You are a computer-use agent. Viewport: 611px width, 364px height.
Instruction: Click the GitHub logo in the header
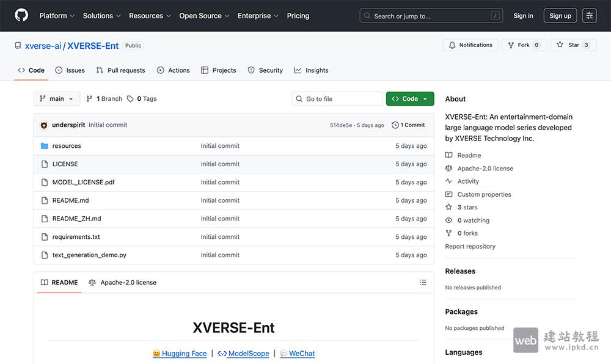21,15
